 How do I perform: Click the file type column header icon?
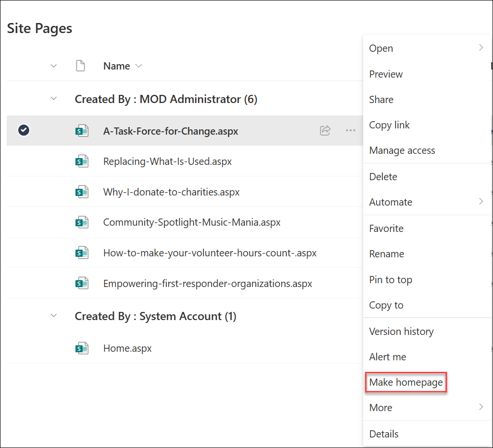[80, 66]
